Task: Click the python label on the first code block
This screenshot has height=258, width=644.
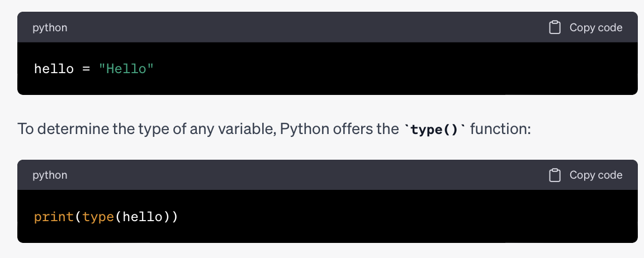Action: (x=50, y=28)
